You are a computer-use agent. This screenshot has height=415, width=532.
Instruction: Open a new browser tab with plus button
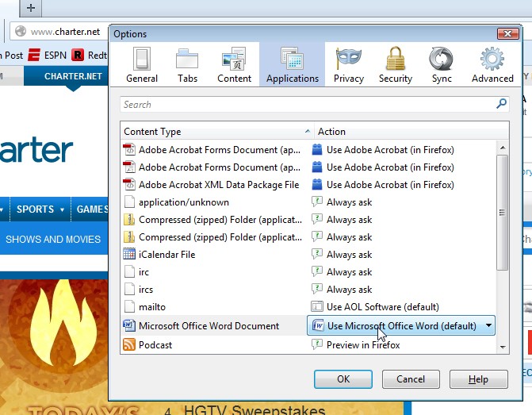pos(31,8)
